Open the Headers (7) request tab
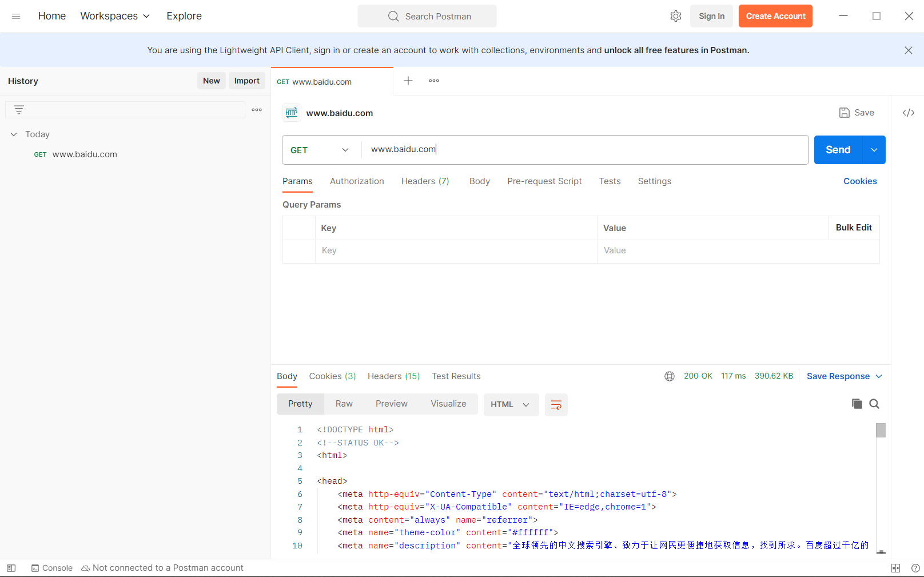 425,181
